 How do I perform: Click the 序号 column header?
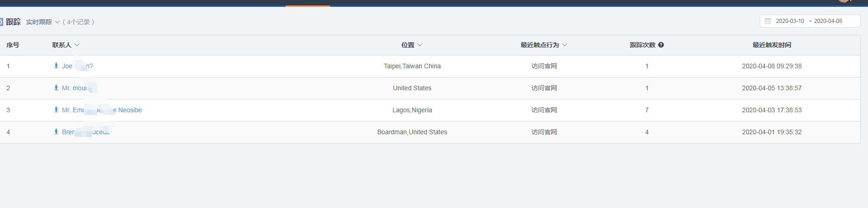coord(13,45)
